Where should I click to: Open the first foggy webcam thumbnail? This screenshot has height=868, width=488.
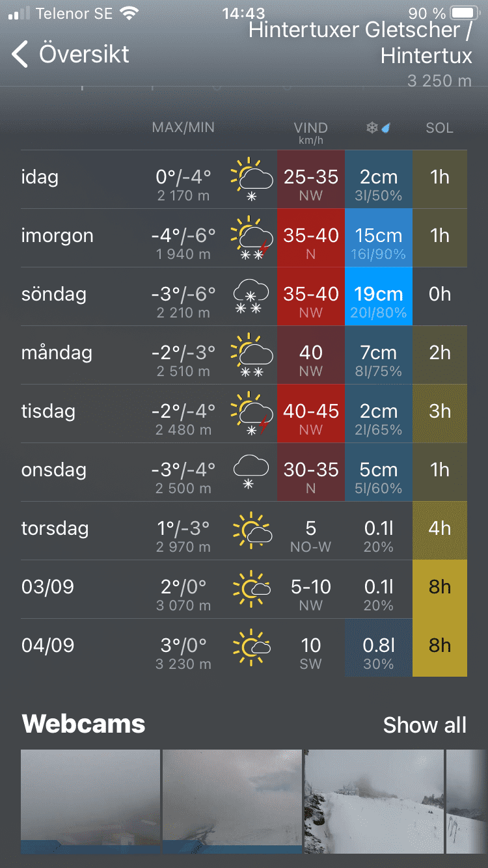(x=90, y=802)
